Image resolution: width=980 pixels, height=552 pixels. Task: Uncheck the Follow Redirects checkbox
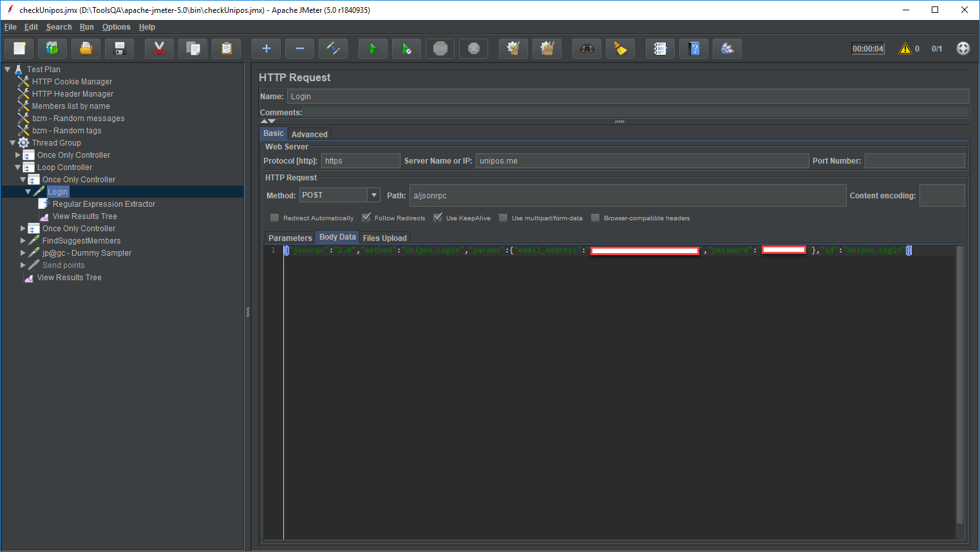click(x=366, y=218)
